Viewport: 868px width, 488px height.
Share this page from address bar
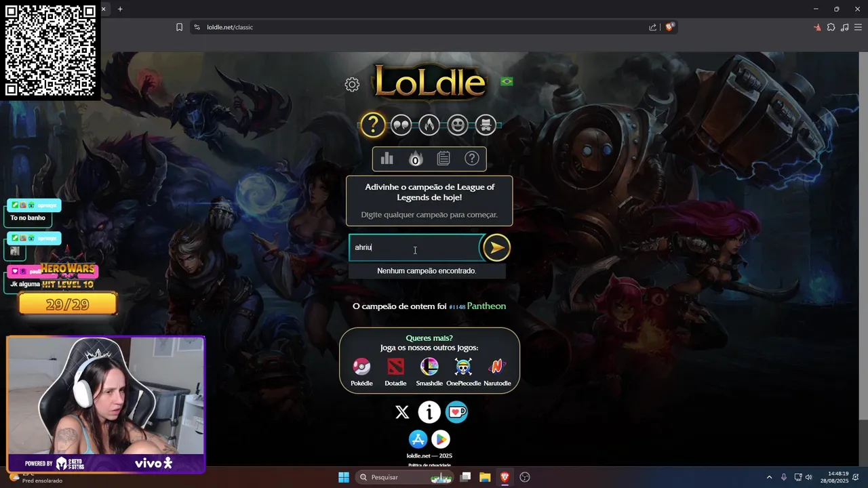[x=652, y=27]
